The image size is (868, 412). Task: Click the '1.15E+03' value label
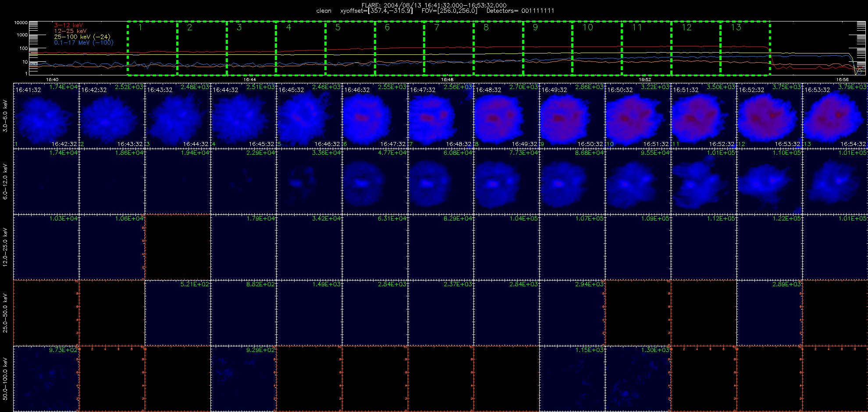point(590,350)
